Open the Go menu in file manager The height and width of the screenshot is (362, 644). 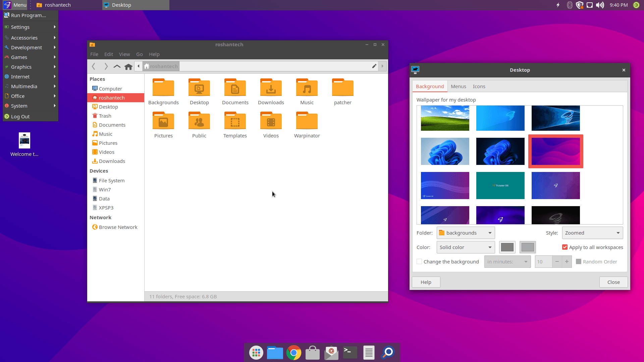coord(140,54)
